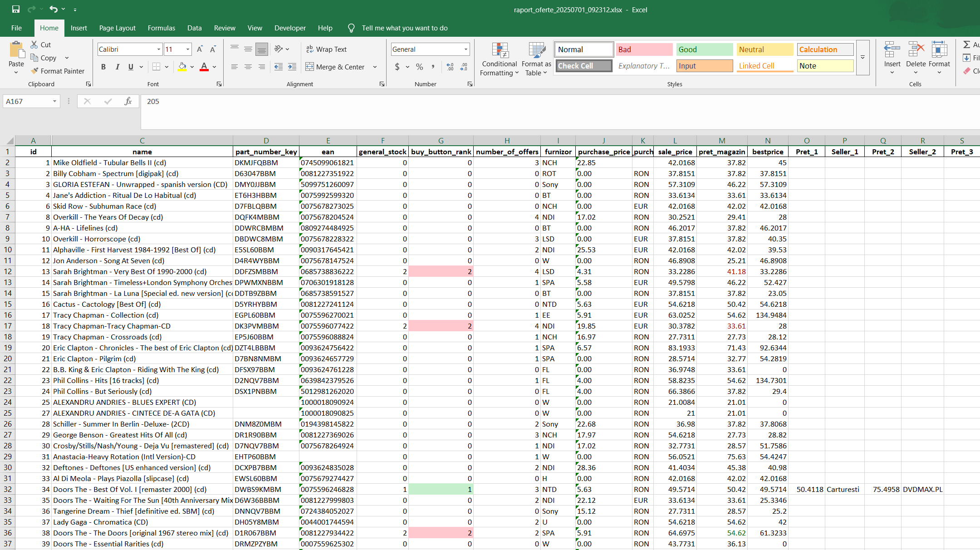
Task: Click the Redo arrow icon
Action: coord(31,9)
